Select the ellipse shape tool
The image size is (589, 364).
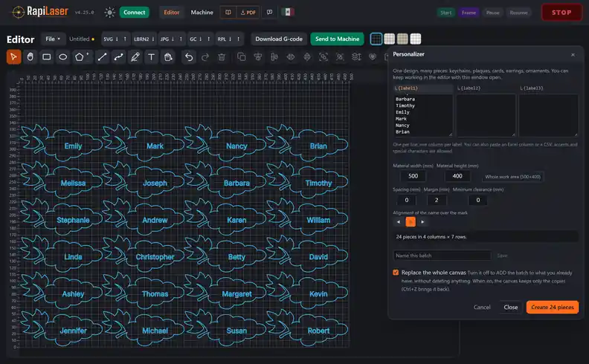pos(63,57)
